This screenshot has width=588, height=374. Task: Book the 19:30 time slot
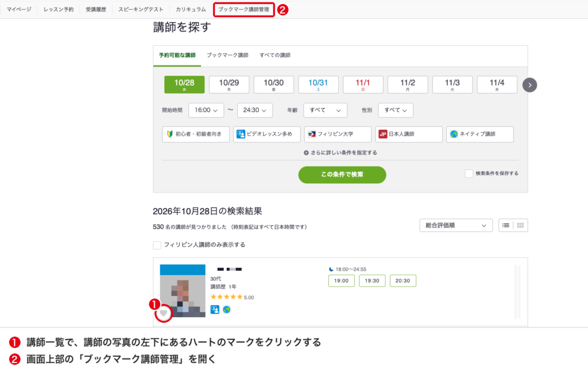point(372,280)
